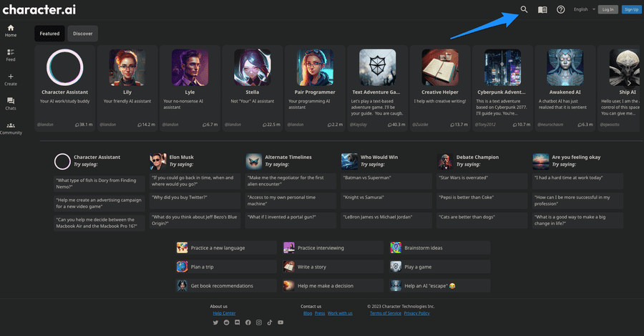Open the Lyle character card
The height and width of the screenshot is (336, 644).
pyautogui.click(x=190, y=88)
